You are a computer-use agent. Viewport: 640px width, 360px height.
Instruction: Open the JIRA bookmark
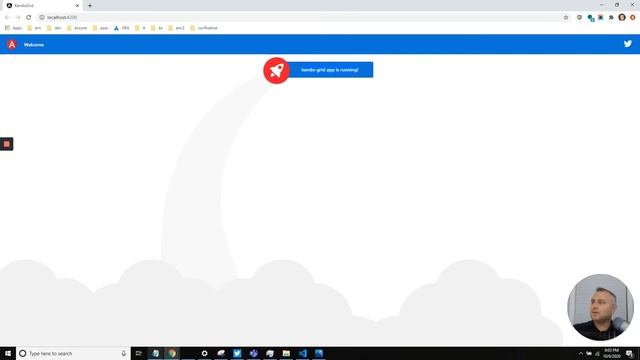point(122,28)
